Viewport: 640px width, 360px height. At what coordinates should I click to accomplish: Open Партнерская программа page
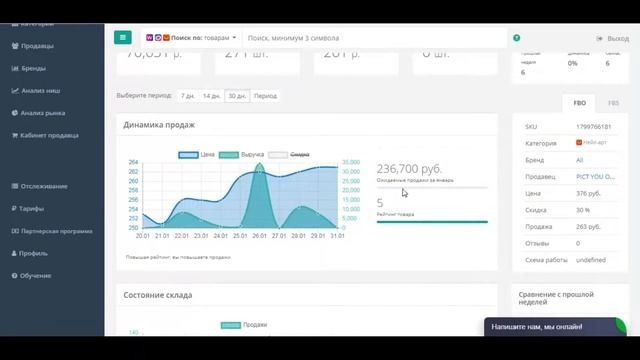(57, 231)
